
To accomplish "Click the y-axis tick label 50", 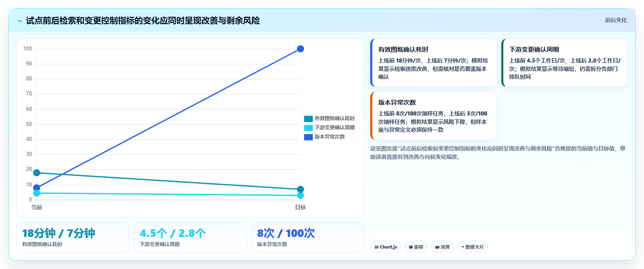I will coord(29,124).
